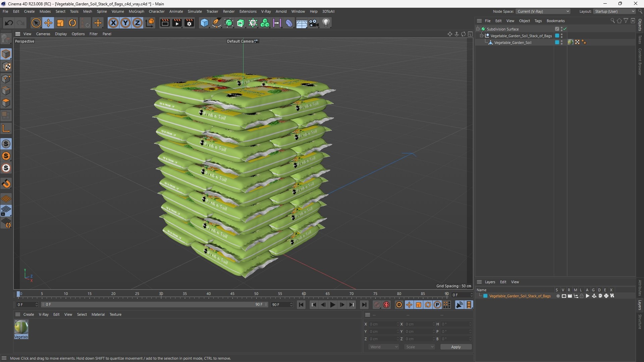Open the viewport Display menu
Screen dimensions: 644x362
61,34
